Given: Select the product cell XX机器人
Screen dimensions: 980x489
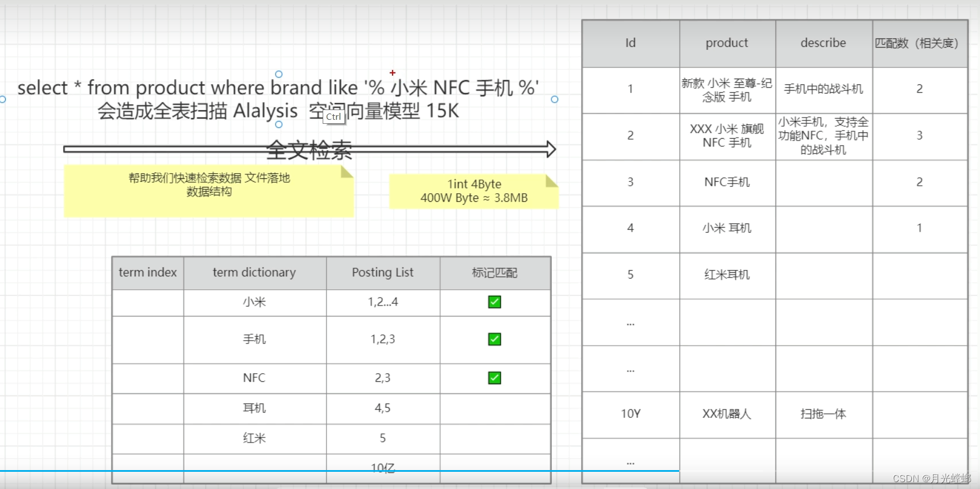Looking at the screenshot, I should tap(727, 414).
